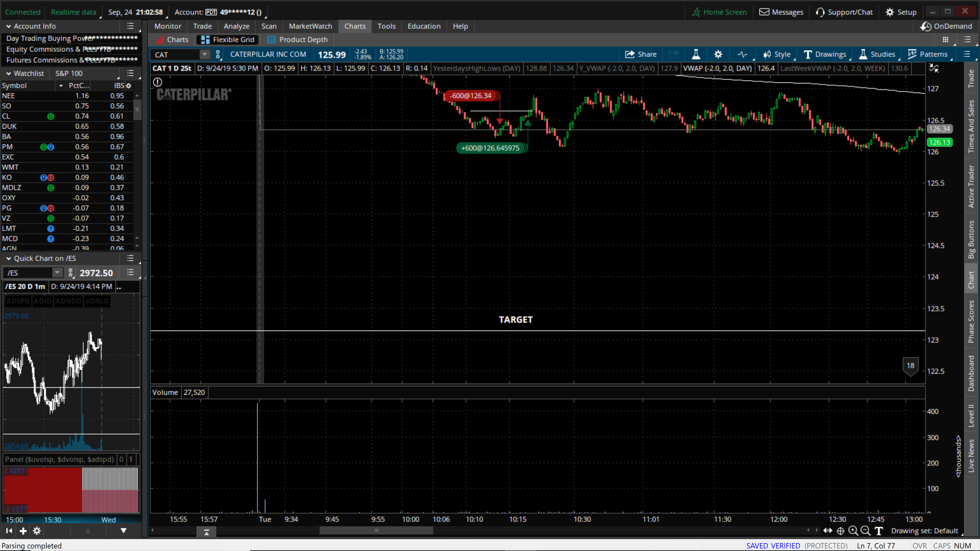
Task: Open Setup gear menu
Action: click(x=901, y=12)
